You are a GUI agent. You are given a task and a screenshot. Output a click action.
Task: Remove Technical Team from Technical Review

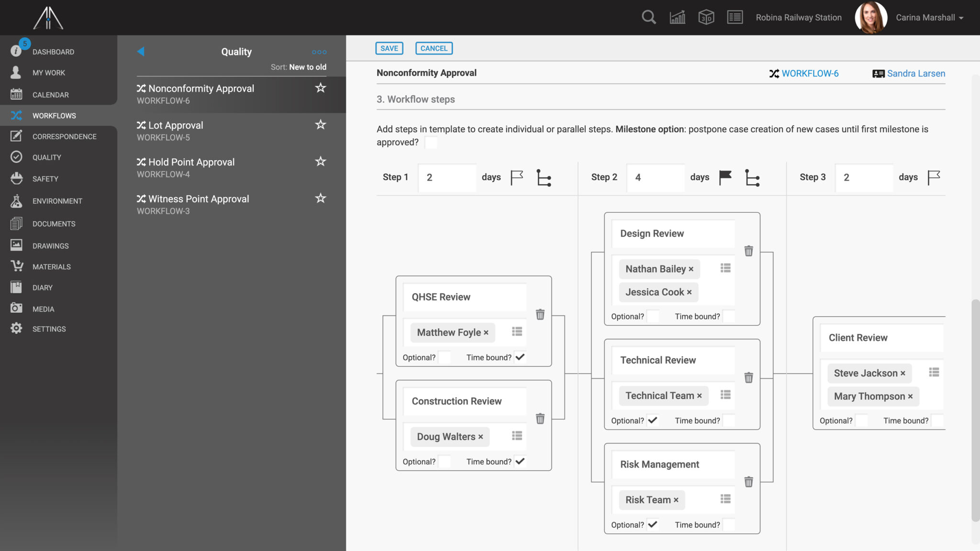point(700,396)
